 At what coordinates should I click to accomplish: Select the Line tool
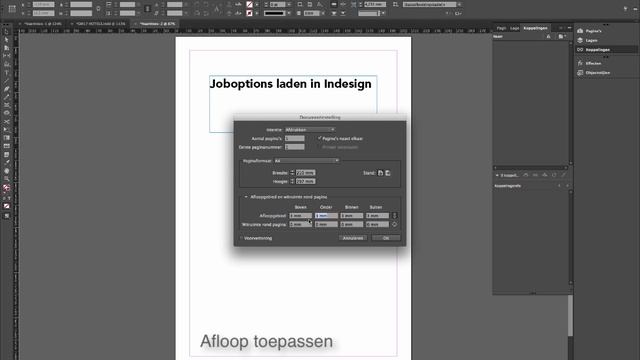pyautogui.click(x=7, y=81)
